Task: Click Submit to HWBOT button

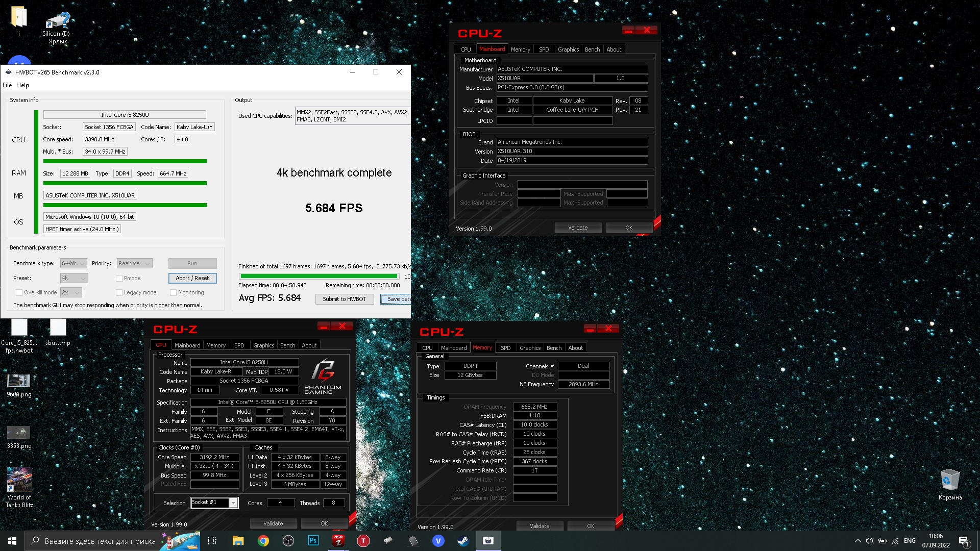Action: tap(345, 299)
